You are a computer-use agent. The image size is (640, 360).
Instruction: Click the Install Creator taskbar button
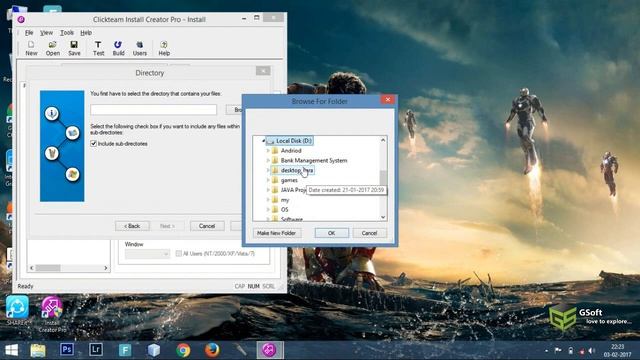coord(270,350)
